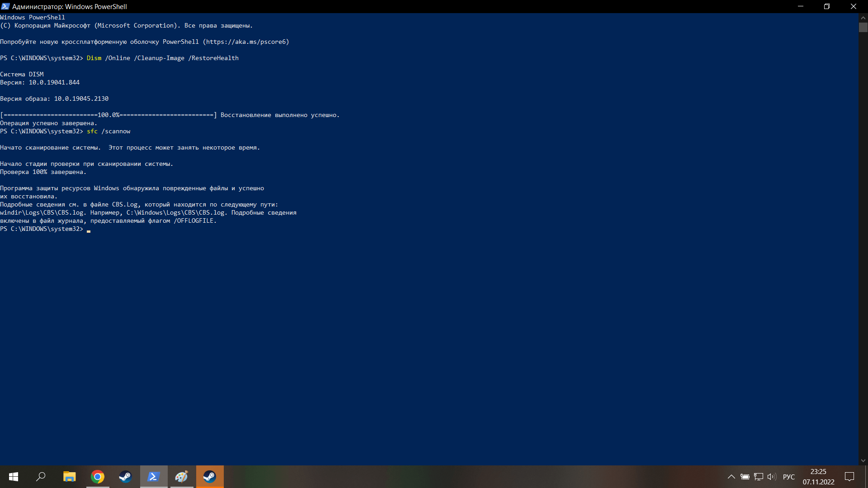Click the battery status tray icon
This screenshot has width=868, height=488.
point(745,477)
